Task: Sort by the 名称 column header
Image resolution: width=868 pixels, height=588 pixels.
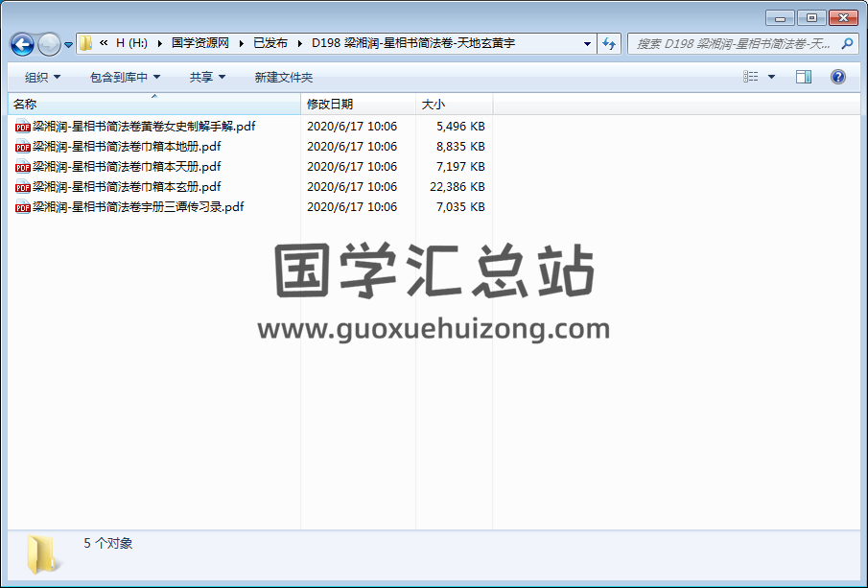Action: [154, 105]
